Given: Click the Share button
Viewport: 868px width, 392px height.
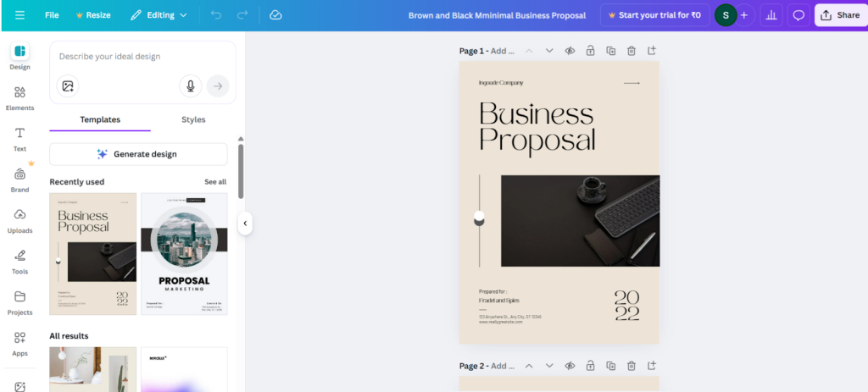Looking at the screenshot, I should tap(841, 15).
